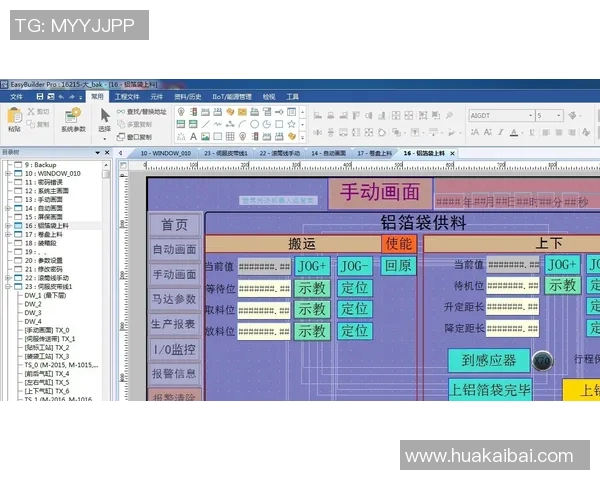This screenshot has height=480, width=600.
Task: Click the Redo arrow in title toolbar
Action: 72,97
